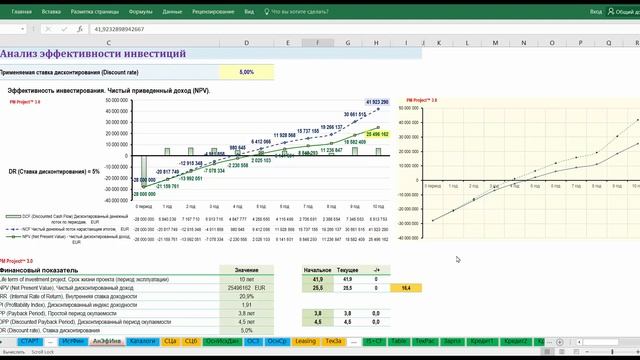Click the Текущее column header cell

coord(348,270)
